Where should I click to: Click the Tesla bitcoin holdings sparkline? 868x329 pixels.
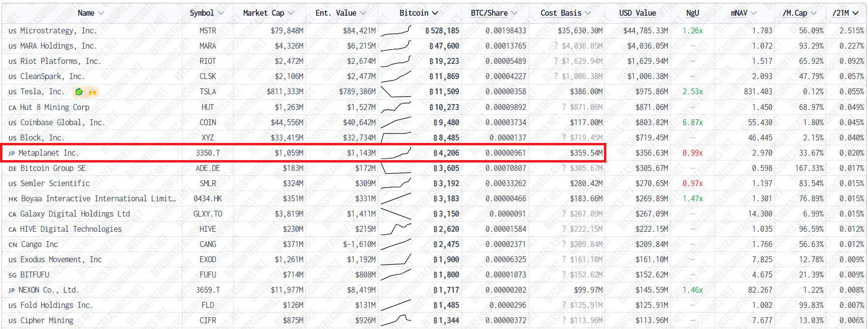click(x=396, y=92)
